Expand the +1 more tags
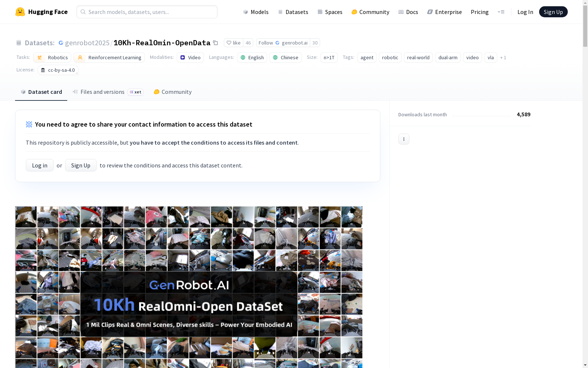The image size is (588, 368). [x=503, y=57]
